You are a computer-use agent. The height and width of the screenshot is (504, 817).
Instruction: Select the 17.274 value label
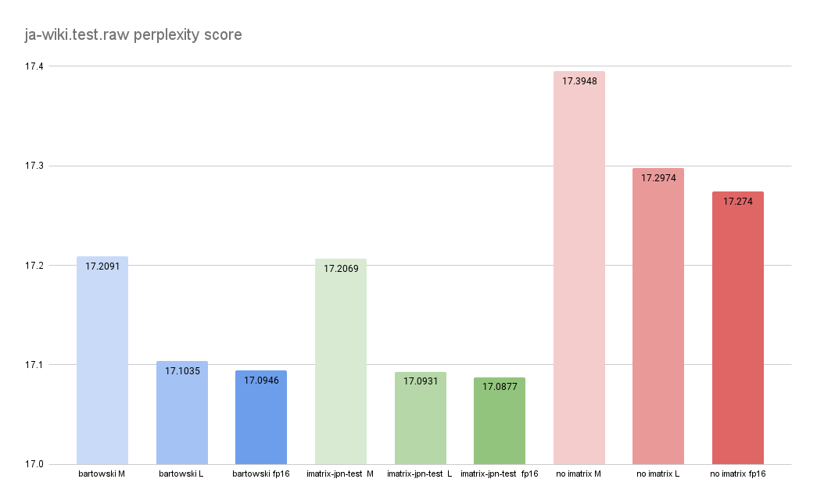(x=738, y=201)
